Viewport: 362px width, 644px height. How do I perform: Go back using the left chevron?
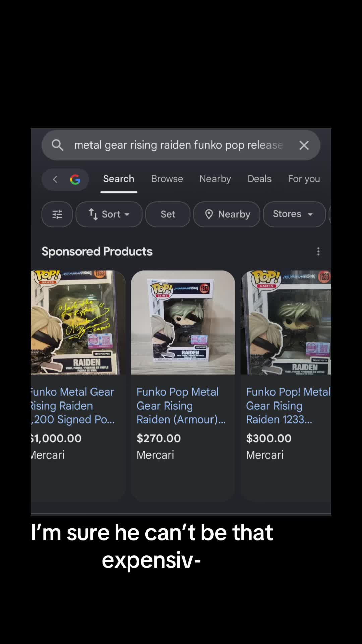click(55, 179)
